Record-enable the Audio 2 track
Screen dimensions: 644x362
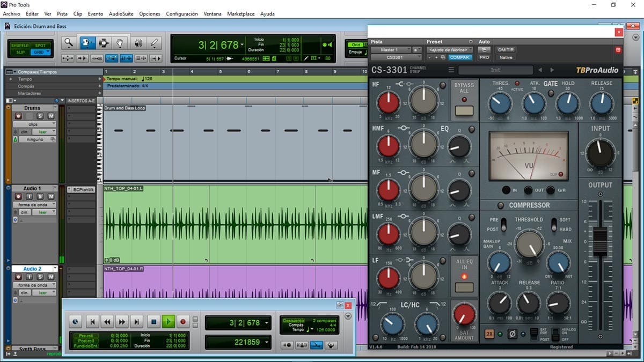point(18,277)
